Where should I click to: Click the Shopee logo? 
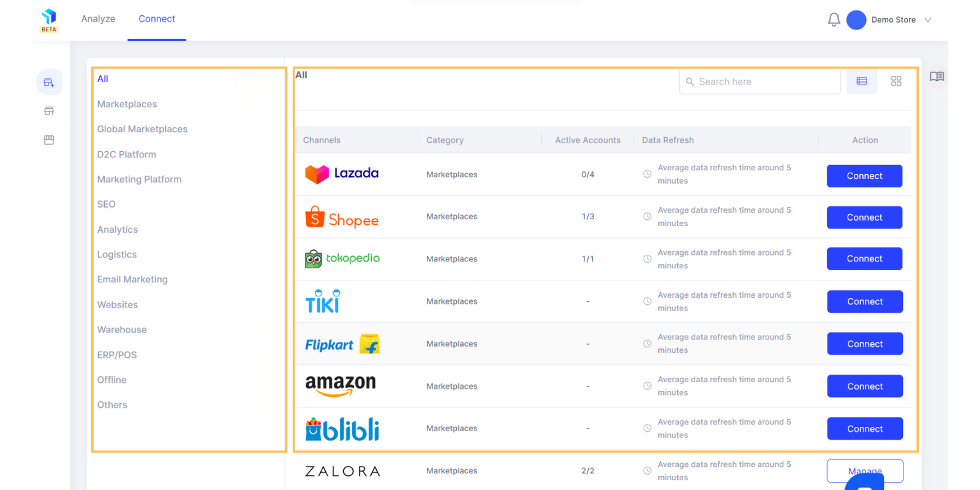click(x=342, y=217)
